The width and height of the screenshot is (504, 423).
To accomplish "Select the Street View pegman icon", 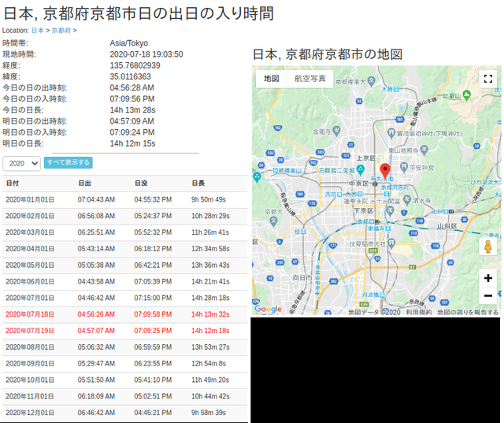I will (487, 247).
